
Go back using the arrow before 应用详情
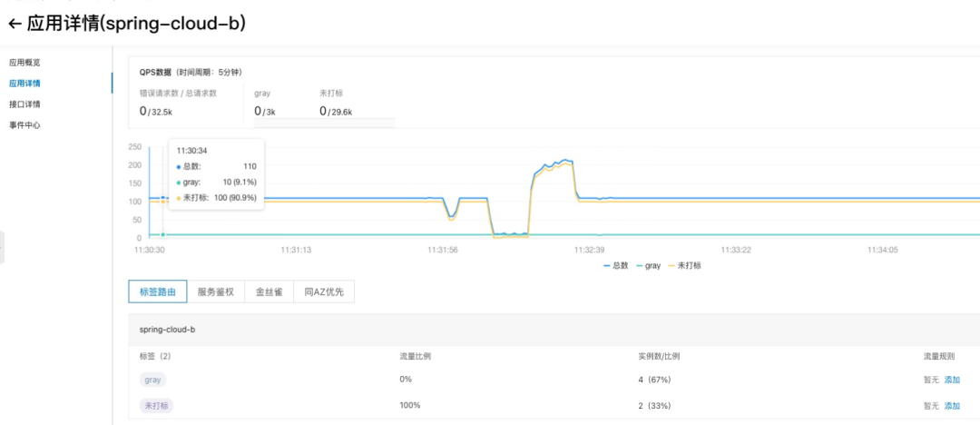pyautogui.click(x=15, y=24)
